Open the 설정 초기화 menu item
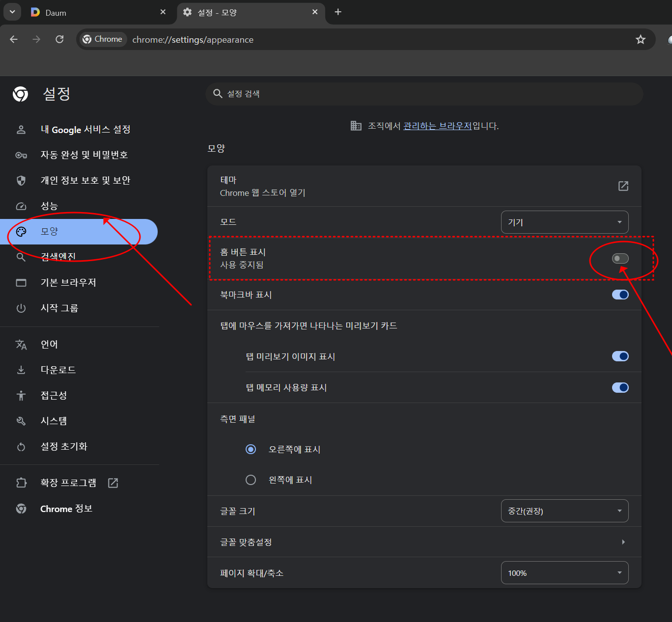The height and width of the screenshot is (622, 672). pyautogui.click(x=80, y=447)
